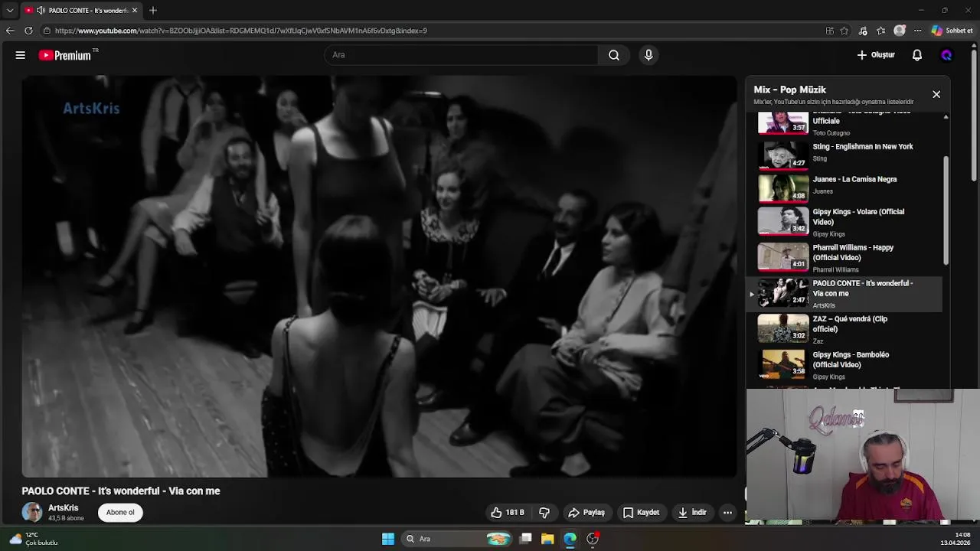Dislike the video
980x551 pixels.
[x=544, y=513]
